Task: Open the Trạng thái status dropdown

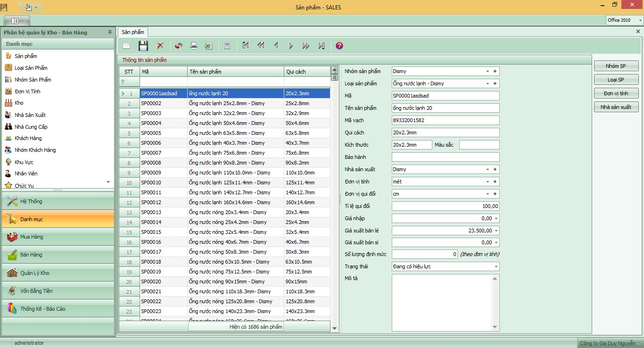Action: click(x=496, y=267)
